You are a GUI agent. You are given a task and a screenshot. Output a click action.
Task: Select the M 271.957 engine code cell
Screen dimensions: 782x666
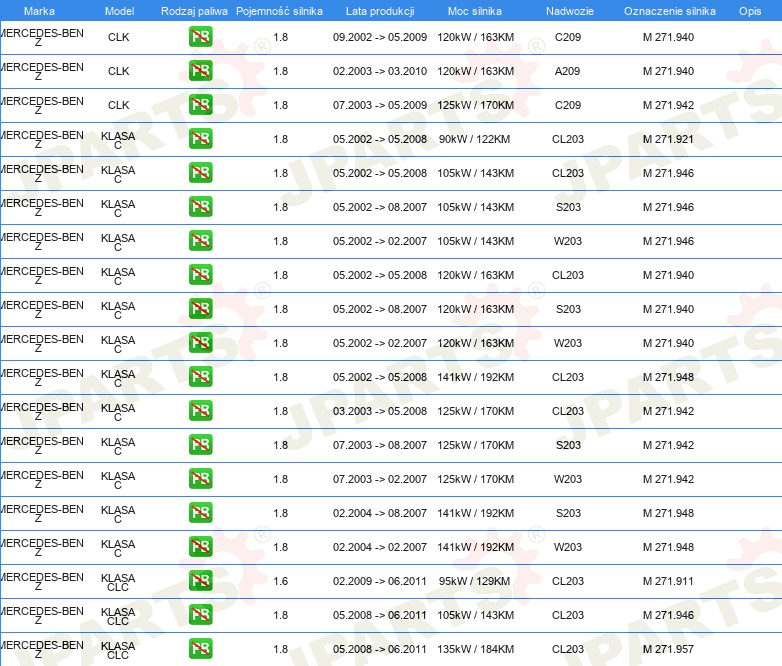click(x=667, y=649)
